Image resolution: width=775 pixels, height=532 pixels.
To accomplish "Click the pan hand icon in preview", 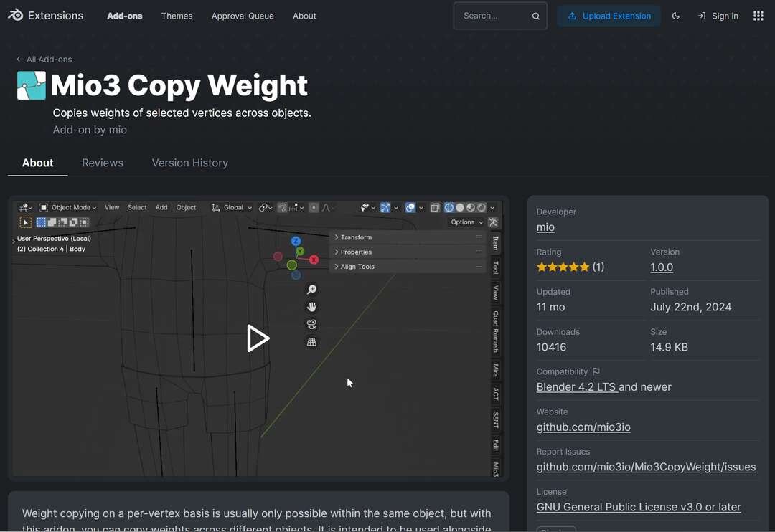I will click(311, 307).
